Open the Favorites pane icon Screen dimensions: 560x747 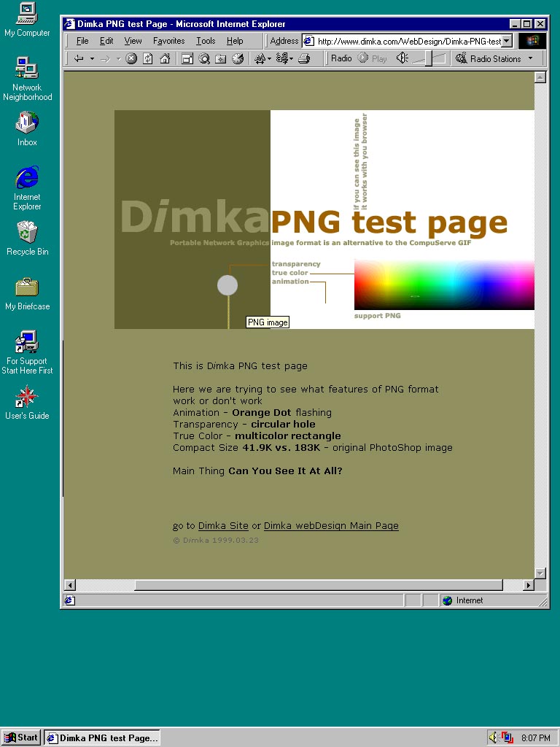click(221, 58)
